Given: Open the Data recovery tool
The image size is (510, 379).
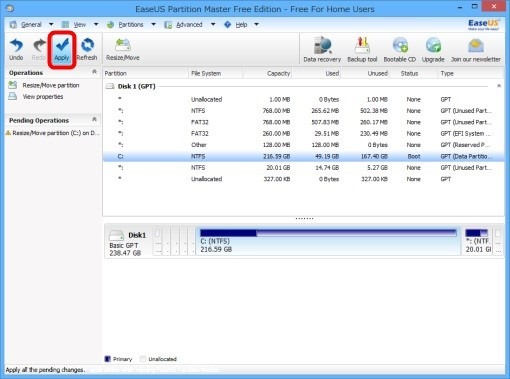Looking at the screenshot, I should tap(322, 49).
